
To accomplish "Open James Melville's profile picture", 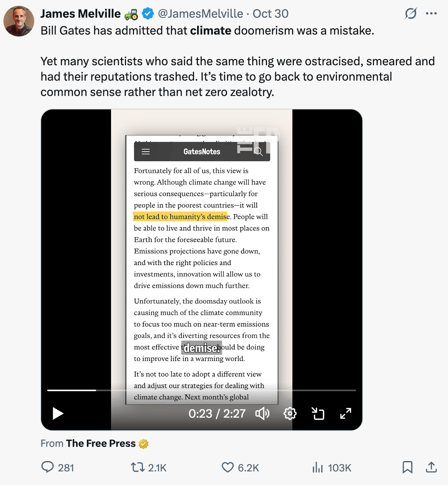I will coord(19,21).
